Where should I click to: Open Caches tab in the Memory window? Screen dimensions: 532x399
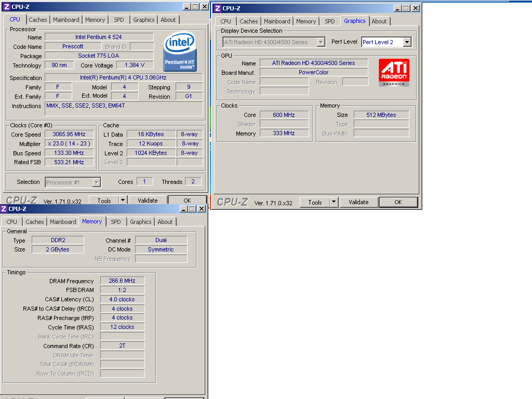point(35,221)
